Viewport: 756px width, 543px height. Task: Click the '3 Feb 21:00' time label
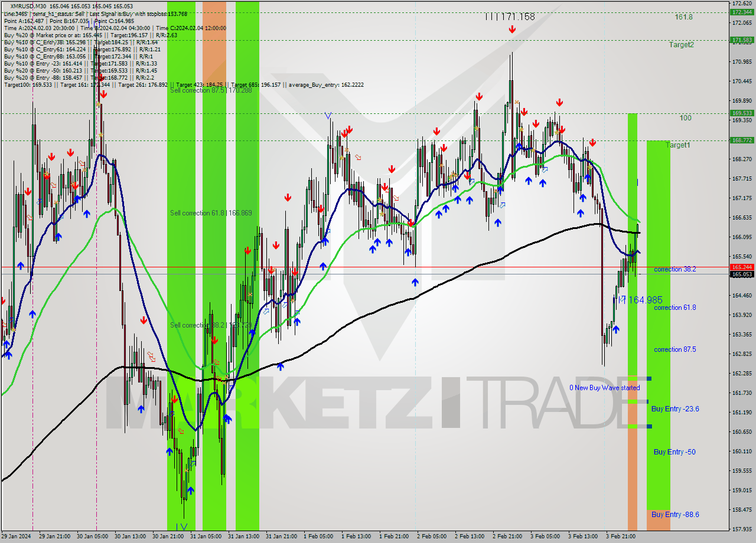point(620,537)
